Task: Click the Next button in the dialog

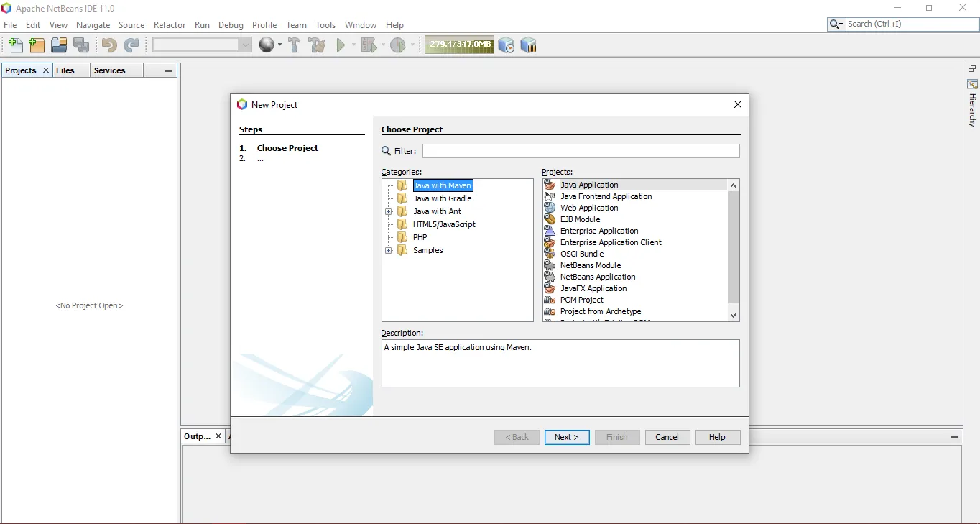Action: point(567,437)
